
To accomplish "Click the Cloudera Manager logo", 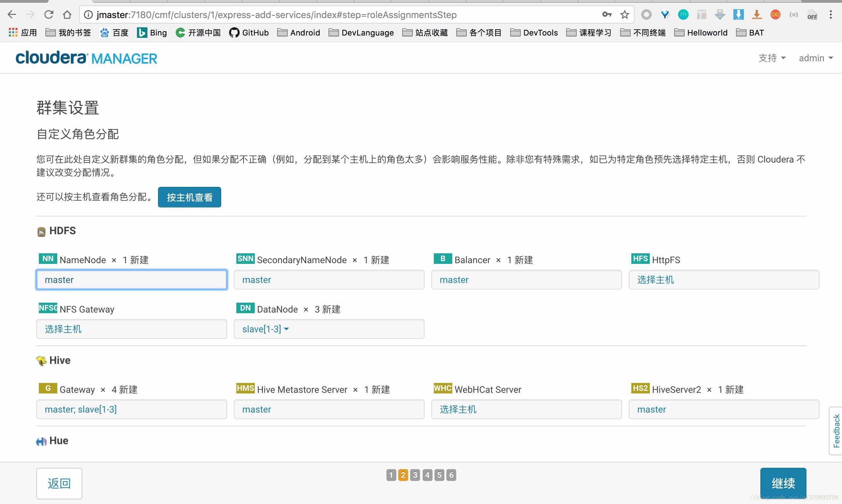I will [x=86, y=58].
